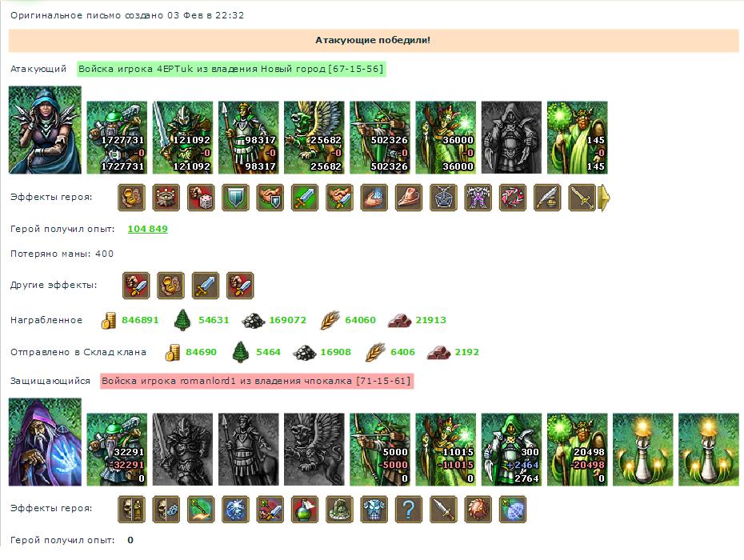Click the first white tower defense icon

tap(642, 450)
